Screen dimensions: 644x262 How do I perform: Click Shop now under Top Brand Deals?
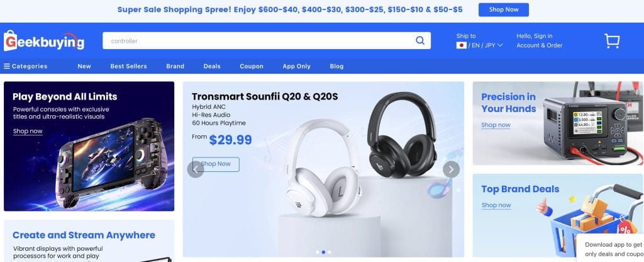point(496,205)
